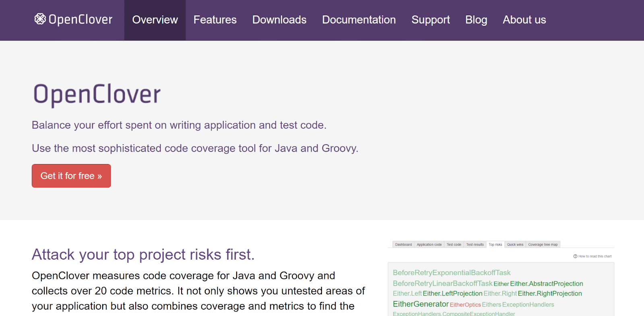644x316 pixels.
Task: Click Eithers class link
Action: (x=491, y=305)
